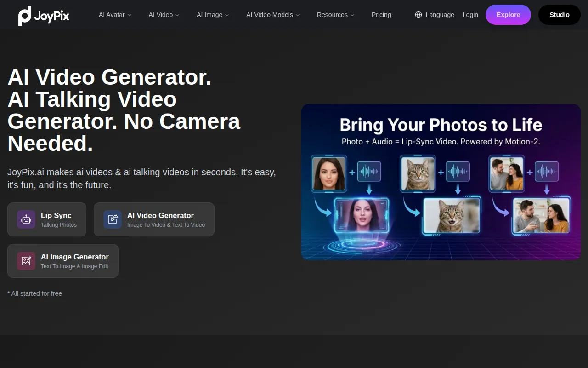
Task: Select the Lip Sync Talking Photos card
Action: pos(47,219)
